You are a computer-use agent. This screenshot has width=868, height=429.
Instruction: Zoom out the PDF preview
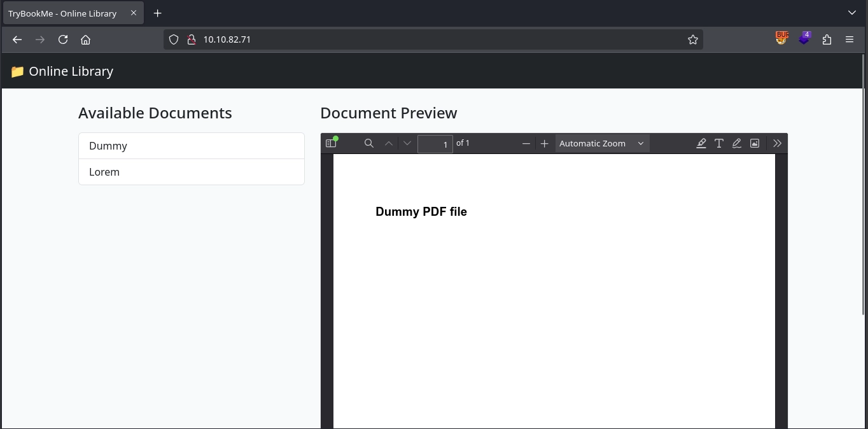click(526, 143)
